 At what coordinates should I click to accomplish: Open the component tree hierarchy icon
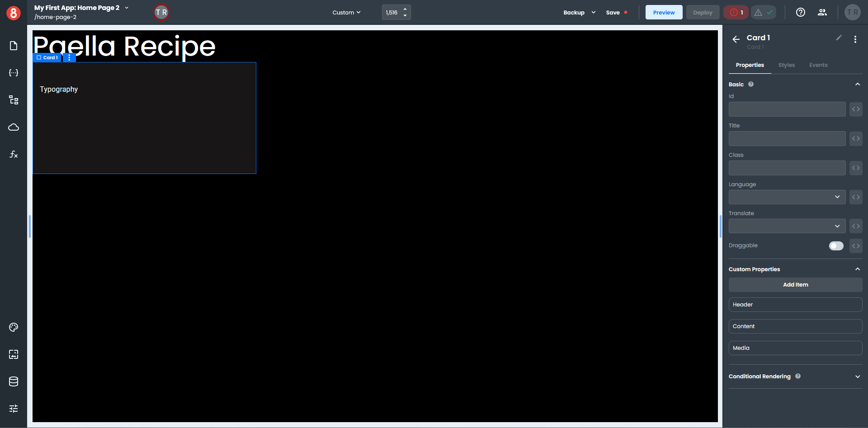point(14,100)
